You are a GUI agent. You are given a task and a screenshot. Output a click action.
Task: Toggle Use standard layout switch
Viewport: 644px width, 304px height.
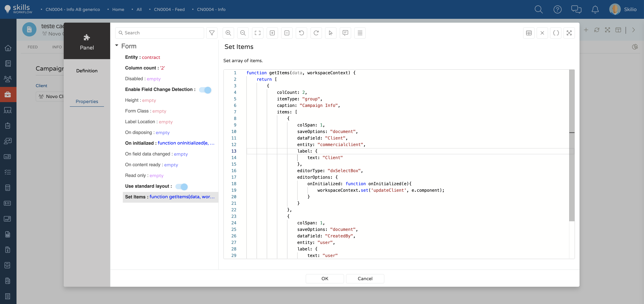click(182, 187)
